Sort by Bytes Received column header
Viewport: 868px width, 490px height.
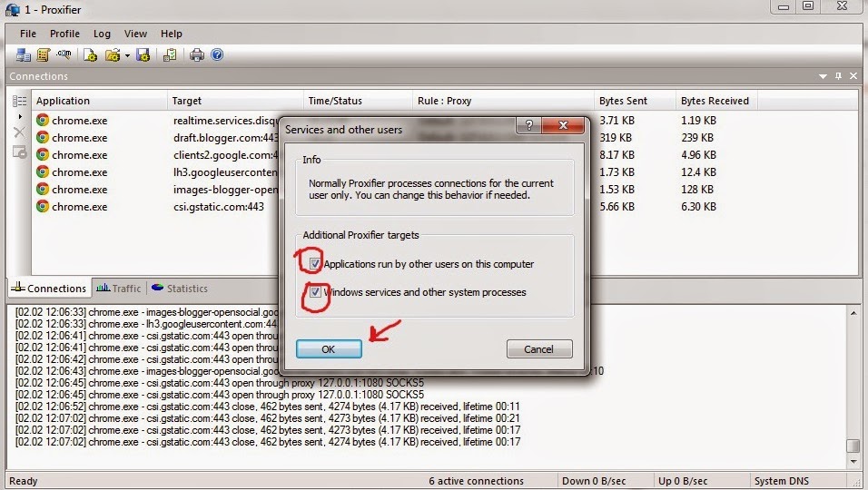point(717,101)
